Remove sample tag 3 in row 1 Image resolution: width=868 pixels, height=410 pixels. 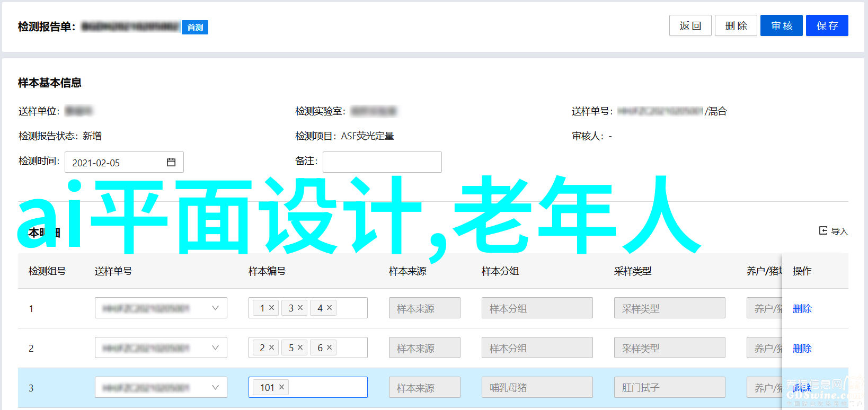pyautogui.click(x=300, y=307)
